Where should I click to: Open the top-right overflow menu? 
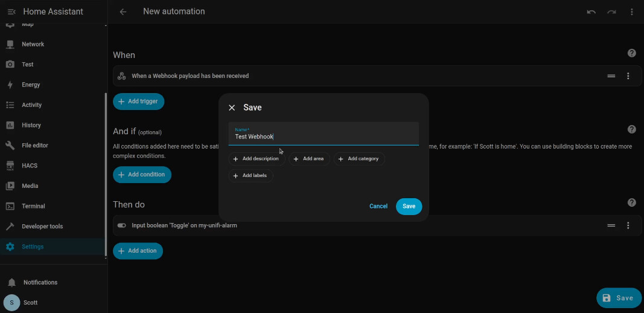(631, 11)
